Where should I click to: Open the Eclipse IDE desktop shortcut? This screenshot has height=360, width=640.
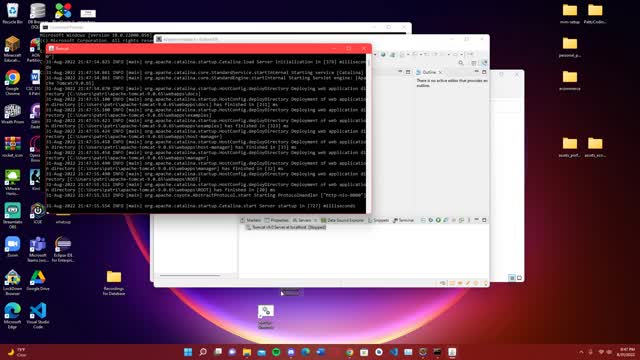(x=63, y=249)
